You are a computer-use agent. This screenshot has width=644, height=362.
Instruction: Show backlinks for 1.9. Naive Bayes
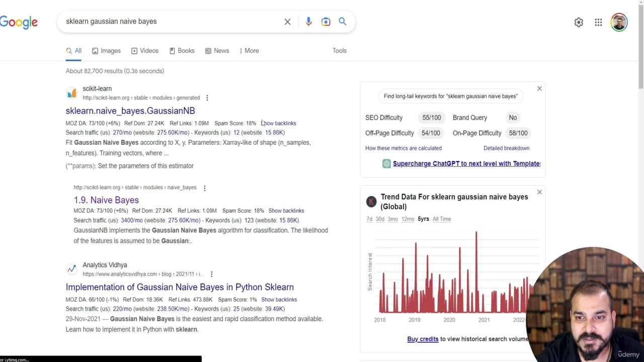286,211
